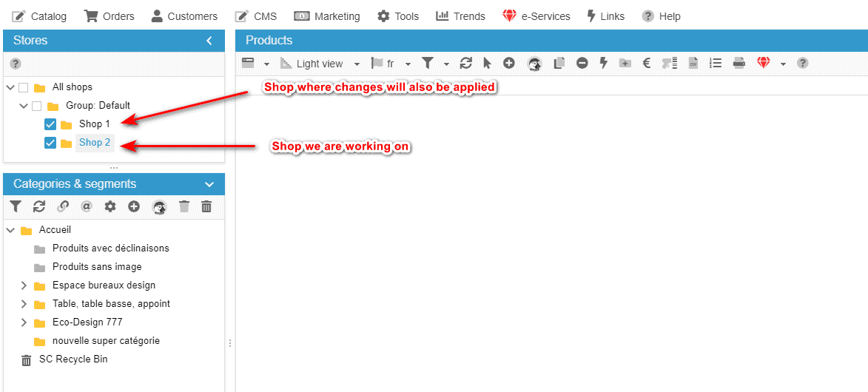Click the Stores panel help icon
The height and width of the screenshot is (392, 868).
tap(16, 64)
